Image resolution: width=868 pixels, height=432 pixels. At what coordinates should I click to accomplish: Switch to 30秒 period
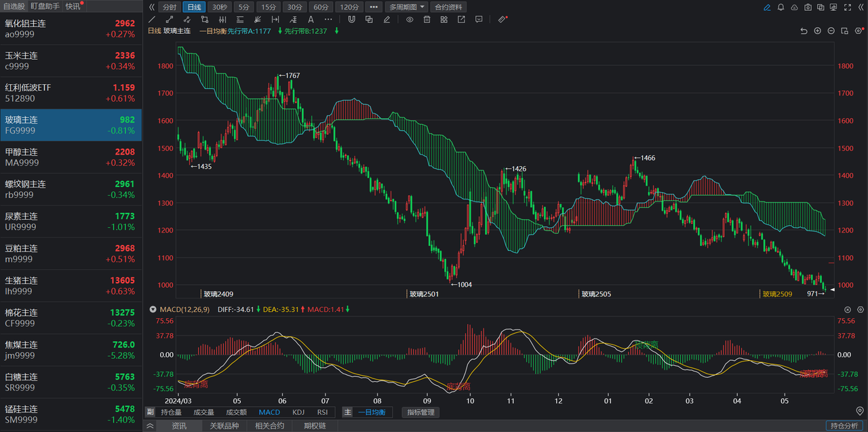coord(220,7)
